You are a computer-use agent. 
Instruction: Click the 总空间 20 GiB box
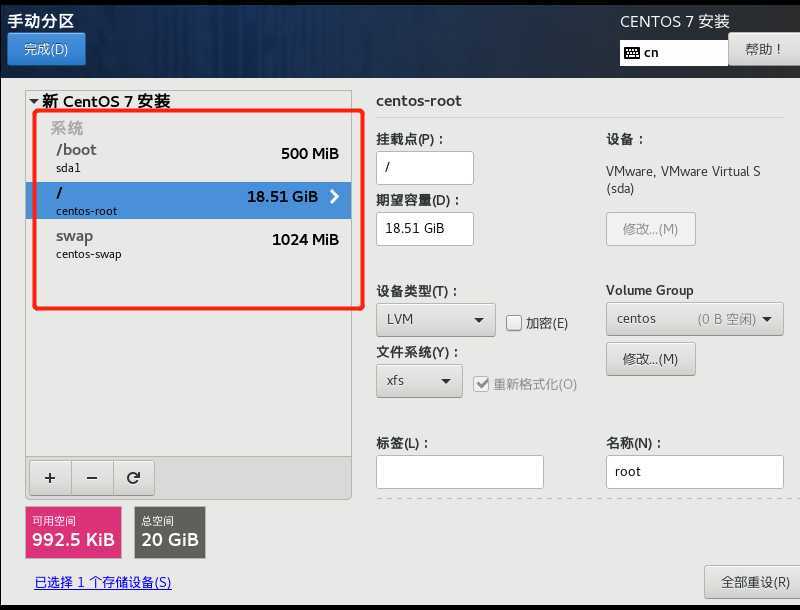(x=170, y=532)
